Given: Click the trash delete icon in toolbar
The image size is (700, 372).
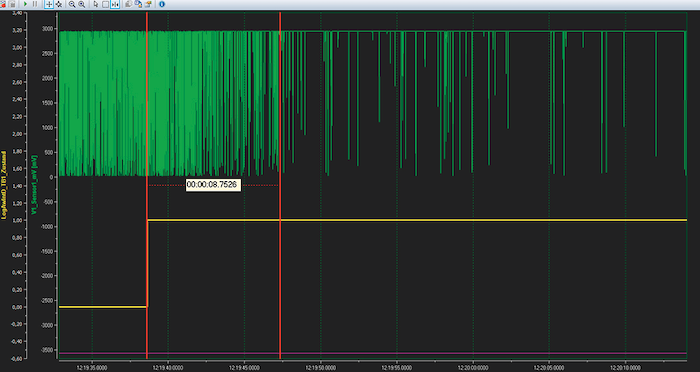Looking at the screenshot, I should pos(12,4).
